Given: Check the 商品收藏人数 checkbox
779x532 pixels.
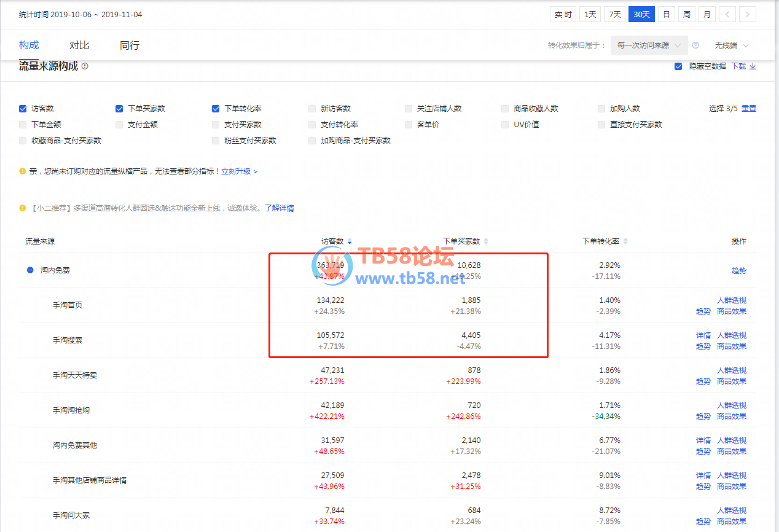Looking at the screenshot, I should click(x=505, y=109).
